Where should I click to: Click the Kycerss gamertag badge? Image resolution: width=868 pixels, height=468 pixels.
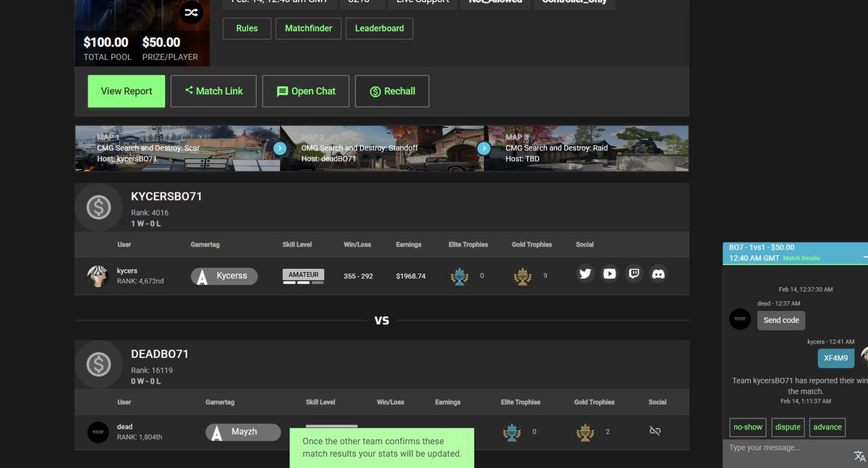[x=224, y=276]
